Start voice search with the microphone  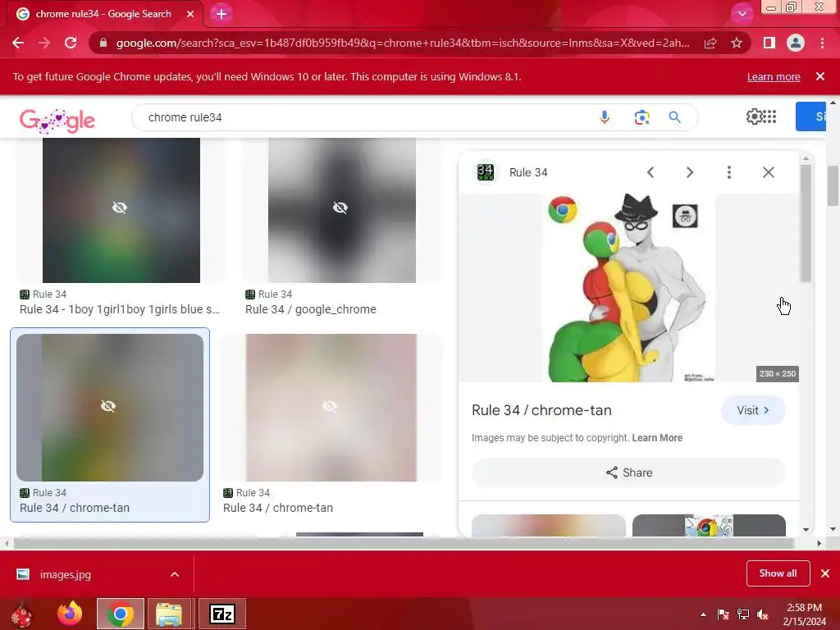[605, 117]
